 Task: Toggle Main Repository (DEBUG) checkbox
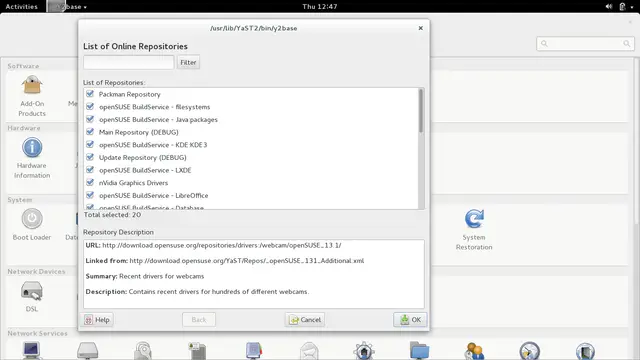(90, 132)
